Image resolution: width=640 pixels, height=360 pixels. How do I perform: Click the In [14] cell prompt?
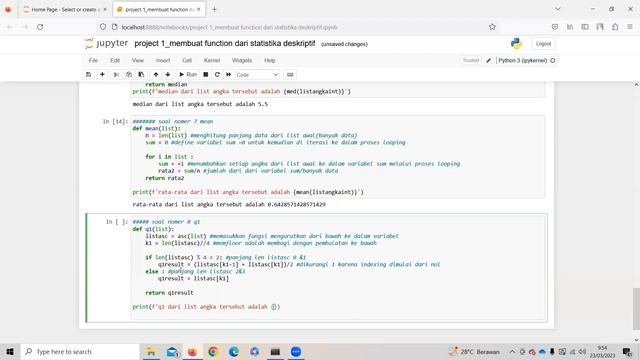pyautogui.click(x=115, y=121)
